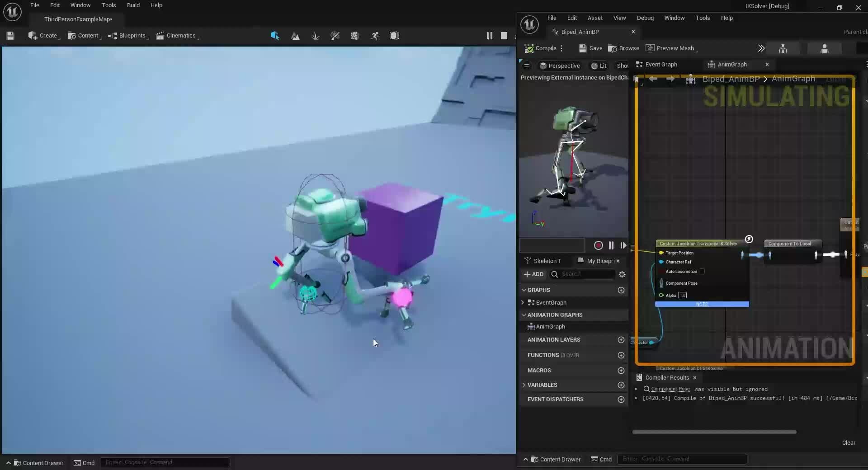
Task: Toggle recording in the animation preview
Action: (x=598, y=245)
